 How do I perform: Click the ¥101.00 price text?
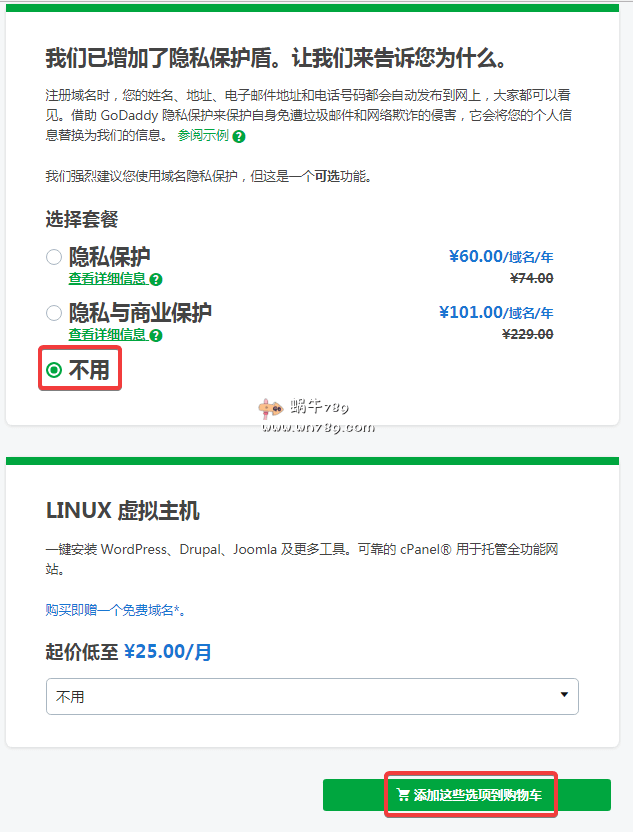tap(470, 312)
